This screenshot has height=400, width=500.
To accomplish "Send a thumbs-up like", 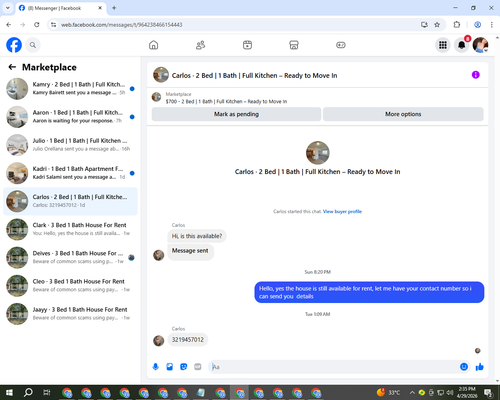I will click(480, 367).
